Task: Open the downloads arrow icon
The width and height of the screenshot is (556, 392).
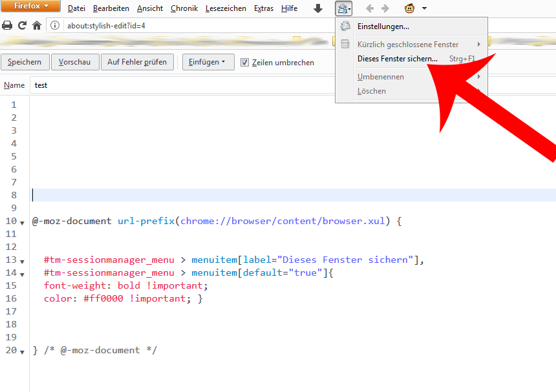Action: (318, 8)
